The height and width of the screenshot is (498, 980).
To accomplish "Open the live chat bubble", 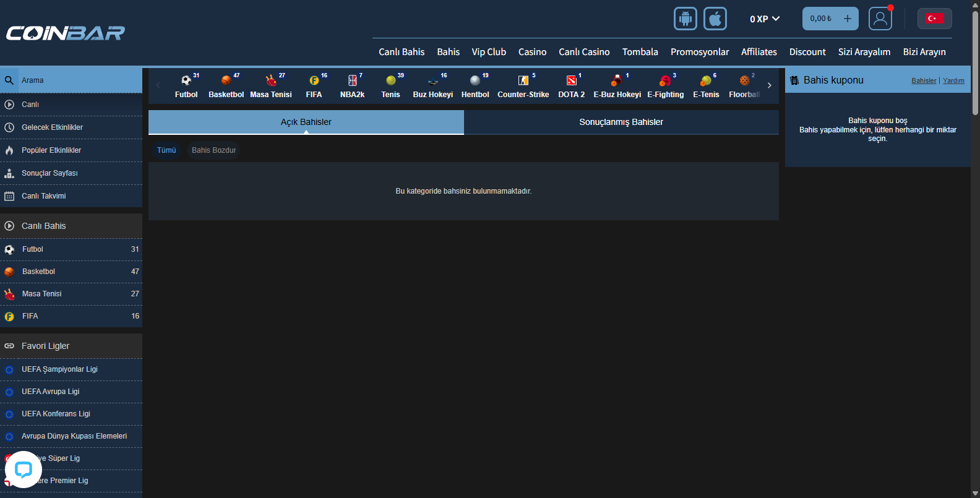I will [24, 470].
